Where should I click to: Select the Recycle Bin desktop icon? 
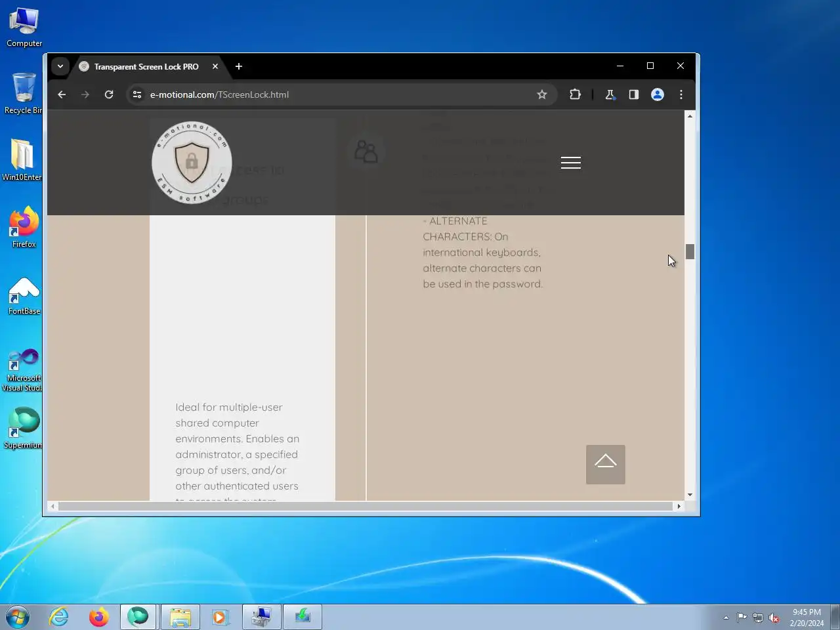coord(22,94)
